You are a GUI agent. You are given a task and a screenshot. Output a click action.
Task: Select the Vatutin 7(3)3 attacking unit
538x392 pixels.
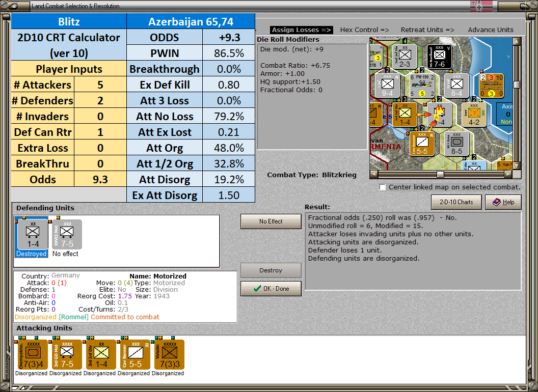pyautogui.click(x=170, y=355)
